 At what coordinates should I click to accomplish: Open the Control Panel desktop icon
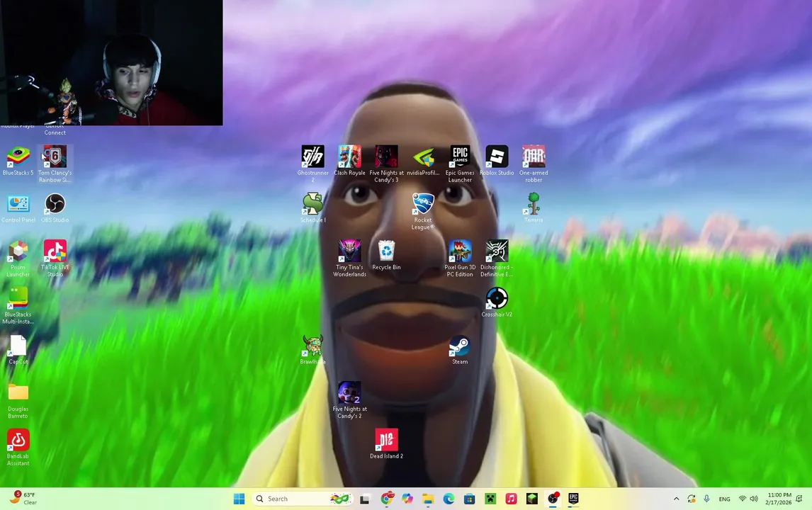(18, 209)
